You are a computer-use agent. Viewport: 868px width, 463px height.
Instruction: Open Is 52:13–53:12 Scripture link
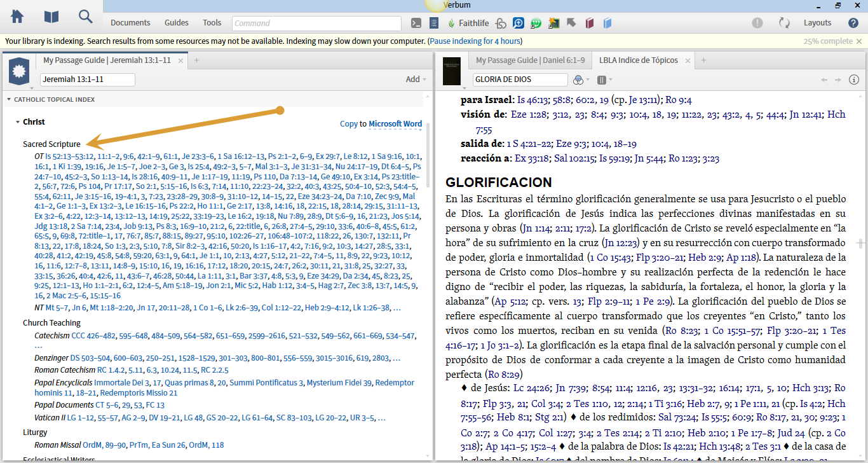click(x=70, y=156)
